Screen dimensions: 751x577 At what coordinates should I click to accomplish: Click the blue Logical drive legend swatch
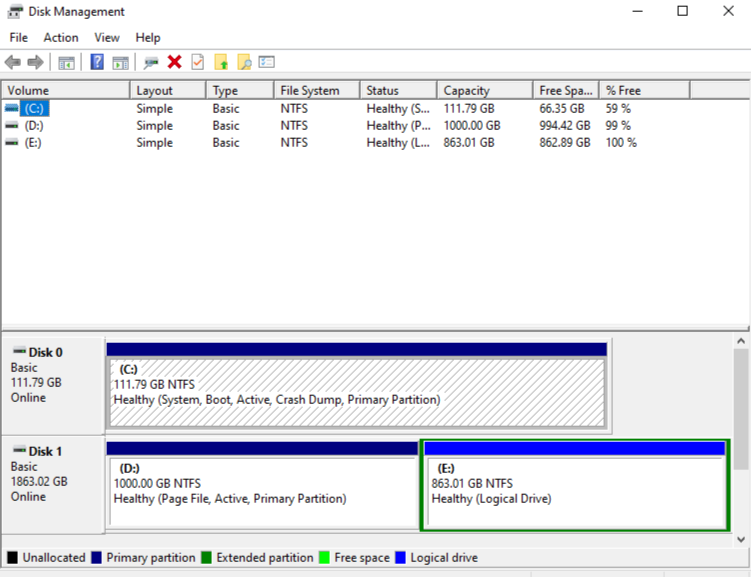400,557
